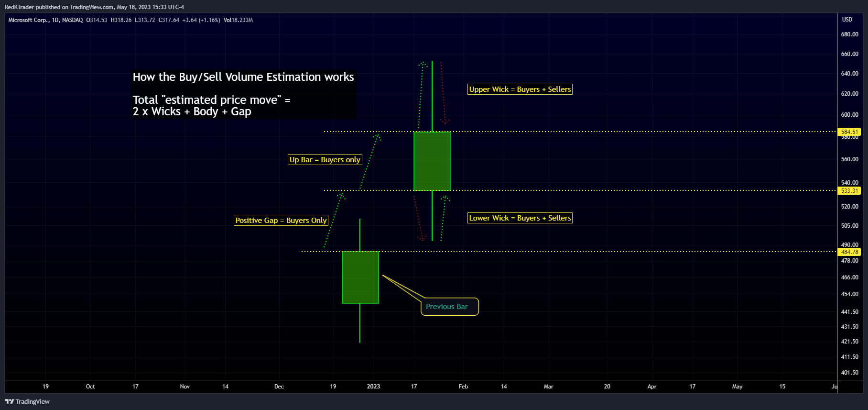Viewport: 868px width, 410px height.
Task: Click the H318.26 high value in the legend
Action: click(121, 20)
